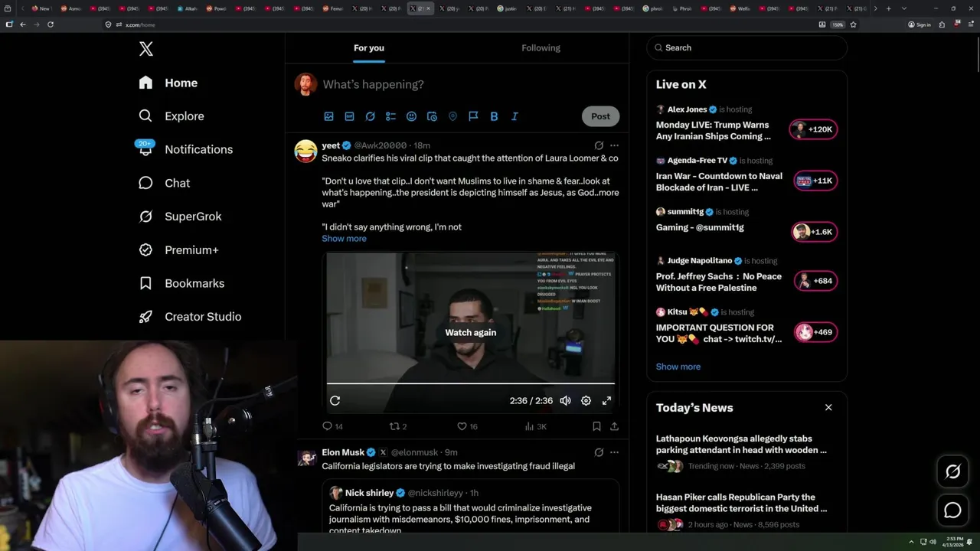
Task: Switch to the For you tab
Action: [369, 48]
